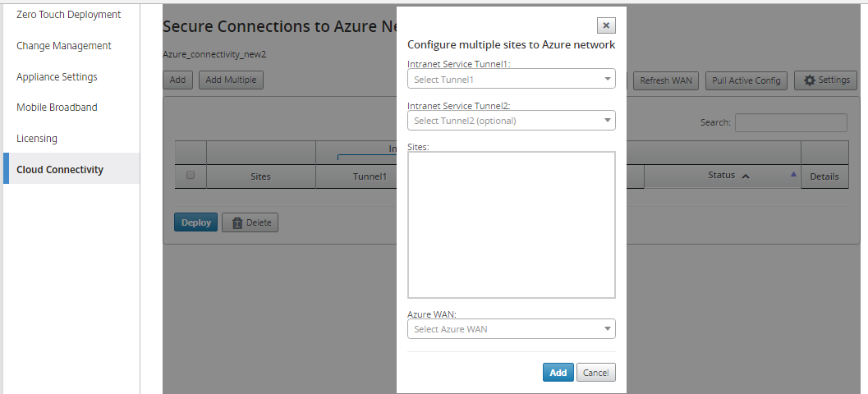This screenshot has height=394, width=868.
Task: Click the Search input field
Action: (x=791, y=122)
